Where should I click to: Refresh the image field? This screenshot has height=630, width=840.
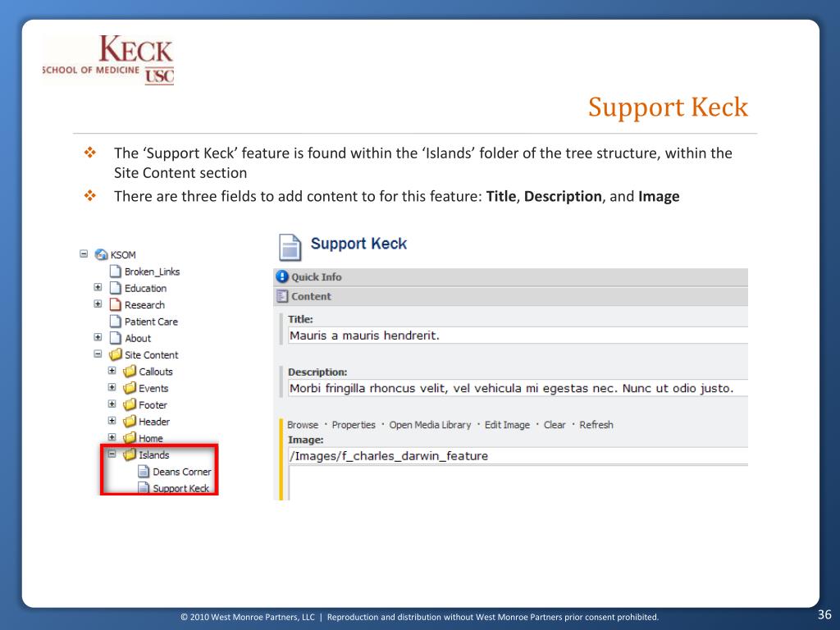[596, 425]
